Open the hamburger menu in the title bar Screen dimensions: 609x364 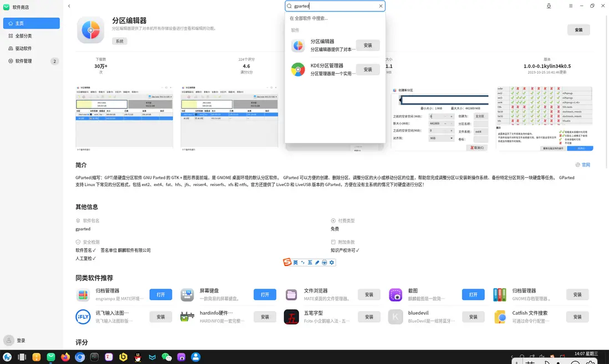(571, 6)
